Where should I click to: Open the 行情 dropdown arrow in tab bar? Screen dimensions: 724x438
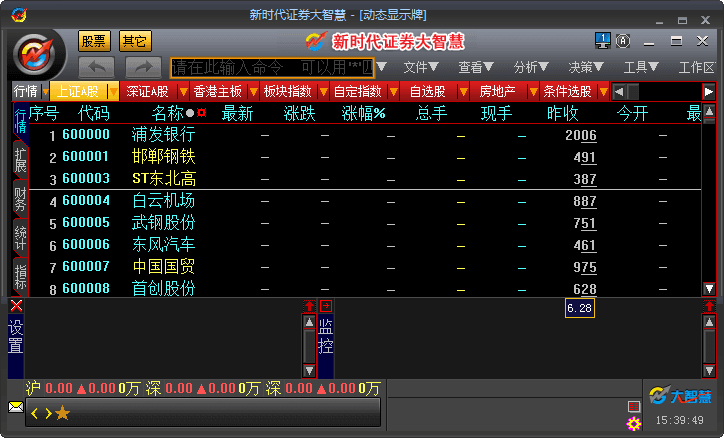click(x=45, y=92)
